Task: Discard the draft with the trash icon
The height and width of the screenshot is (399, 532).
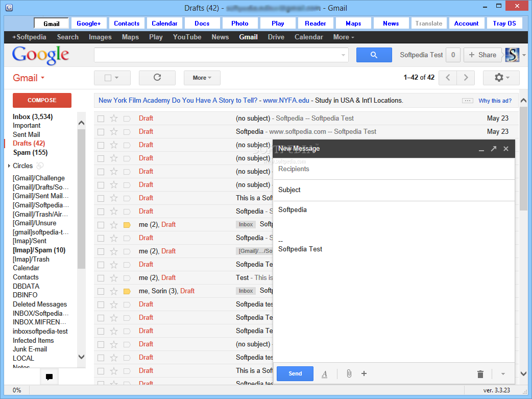Action: pyautogui.click(x=480, y=374)
